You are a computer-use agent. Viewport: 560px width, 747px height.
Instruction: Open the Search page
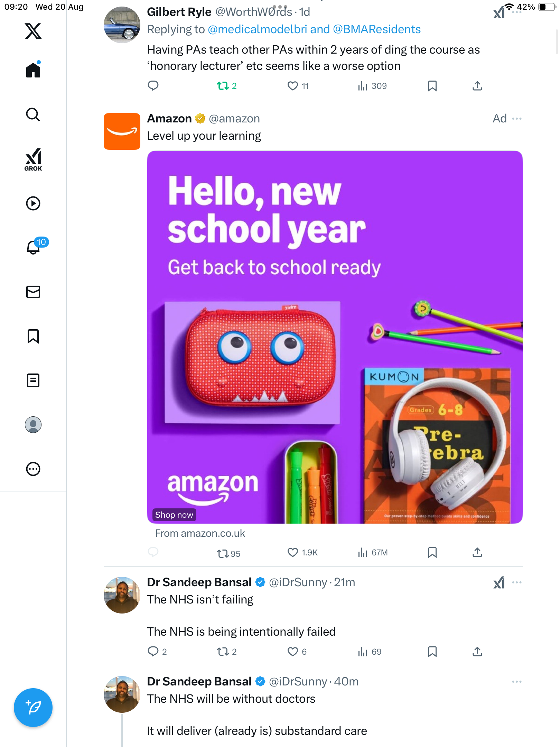point(33,114)
